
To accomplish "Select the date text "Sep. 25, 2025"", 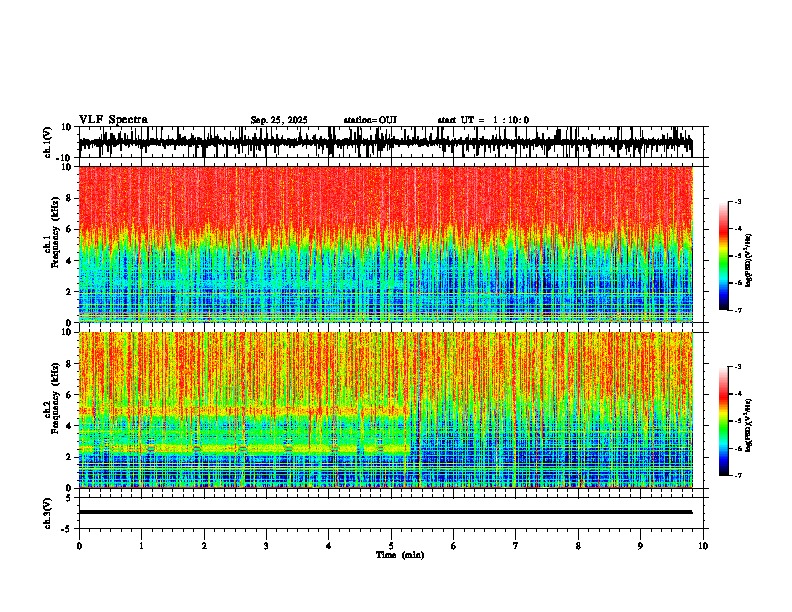I will 279,120.
